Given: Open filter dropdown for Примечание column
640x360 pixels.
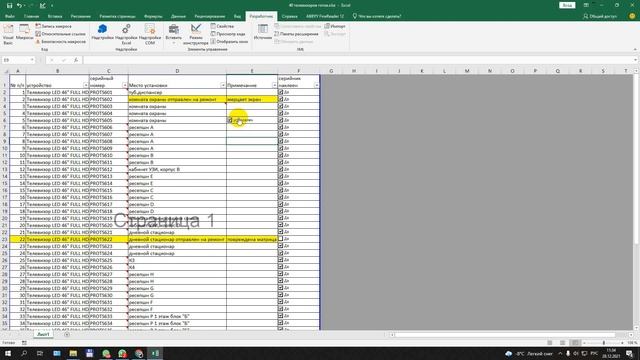Looking at the screenshot, I should point(274,85).
